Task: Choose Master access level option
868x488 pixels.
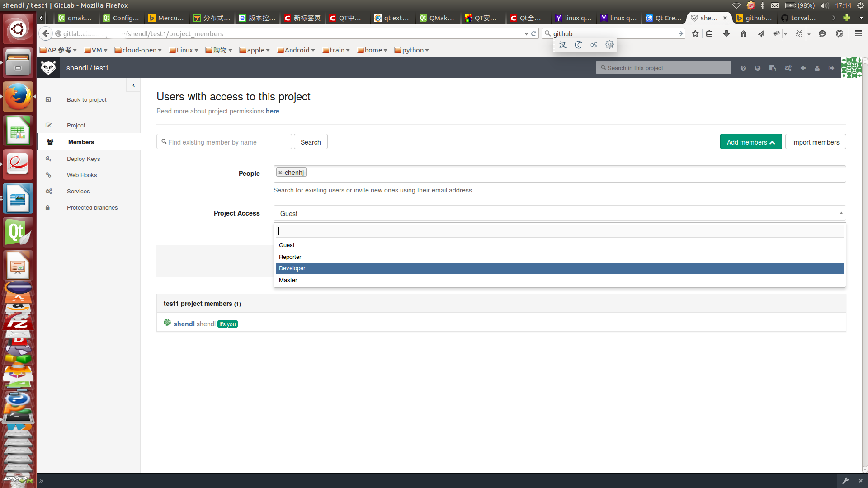Action: pos(288,280)
